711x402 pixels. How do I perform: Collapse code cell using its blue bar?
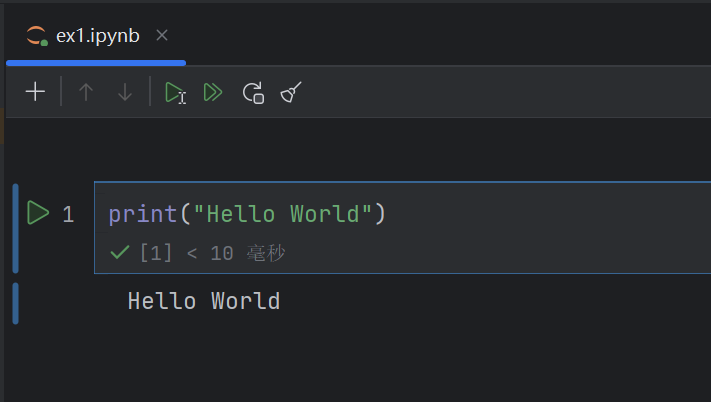pyautogui.click(x=15, y=228)
